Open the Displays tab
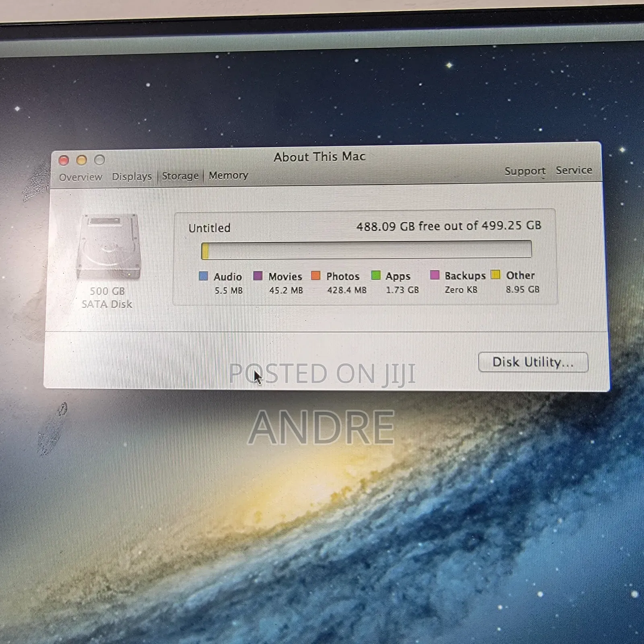The image size is (644, 644). (x=132, y=177)
